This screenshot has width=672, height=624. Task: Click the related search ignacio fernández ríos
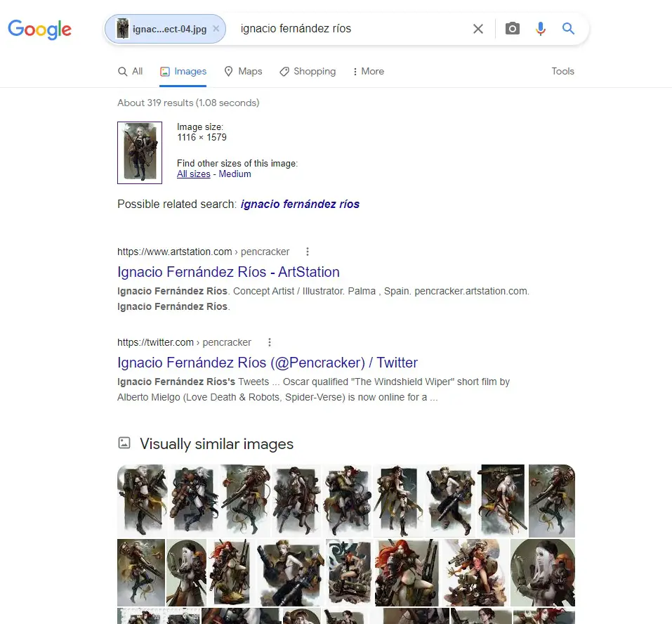click(300, 204)
